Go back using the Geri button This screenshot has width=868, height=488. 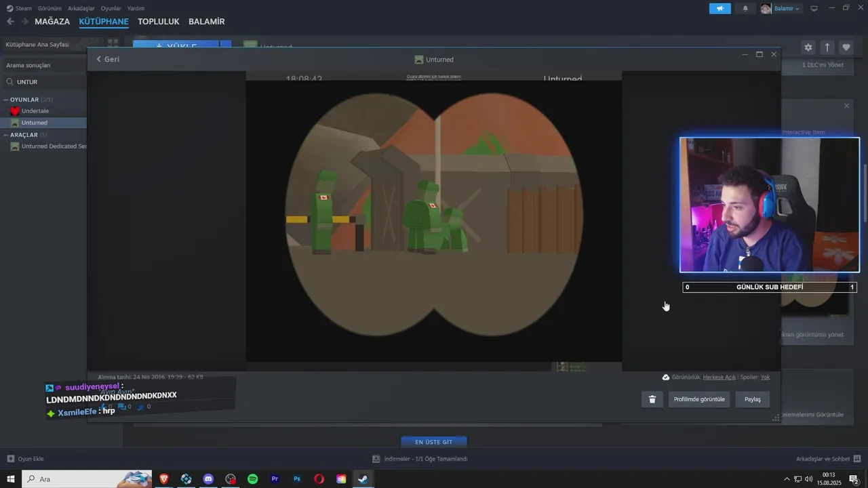(x=108, y=59)
